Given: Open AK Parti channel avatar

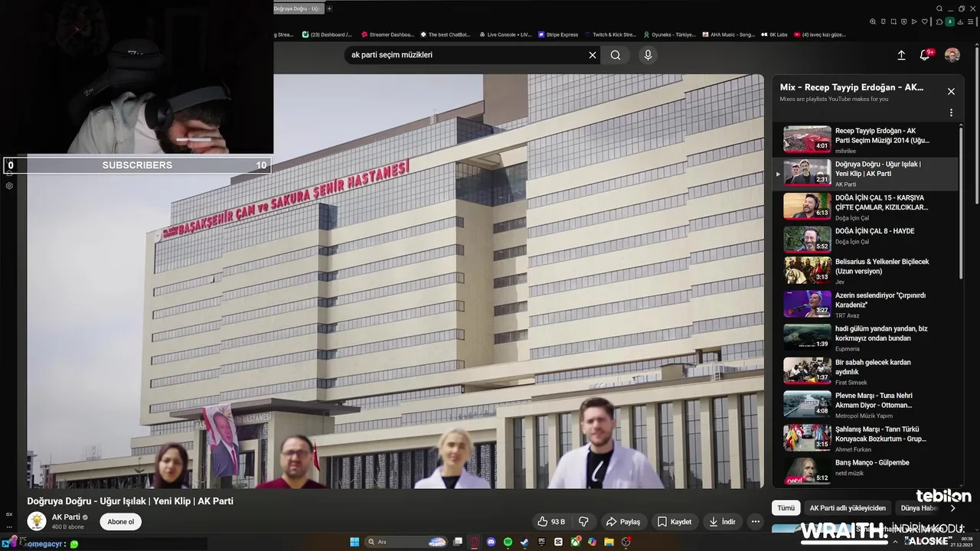Looking at the screenshot, I should (37, 522).
